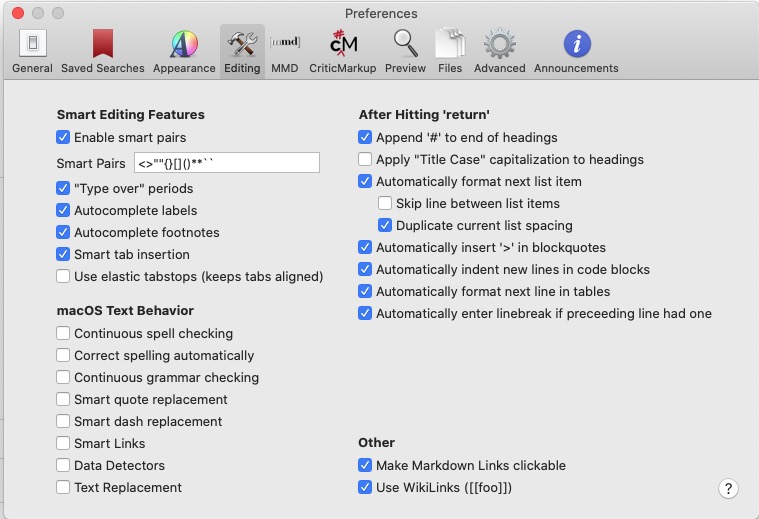759x519 pixels.
Task: Uncheck Make Markdown Links clickable
Action: [x=365, y=465]
